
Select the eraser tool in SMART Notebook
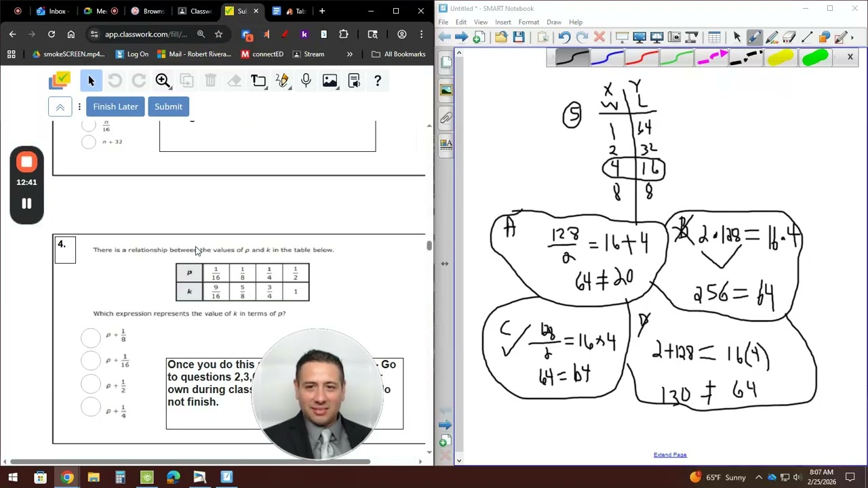pyautogui.click(x=789, y=37)
